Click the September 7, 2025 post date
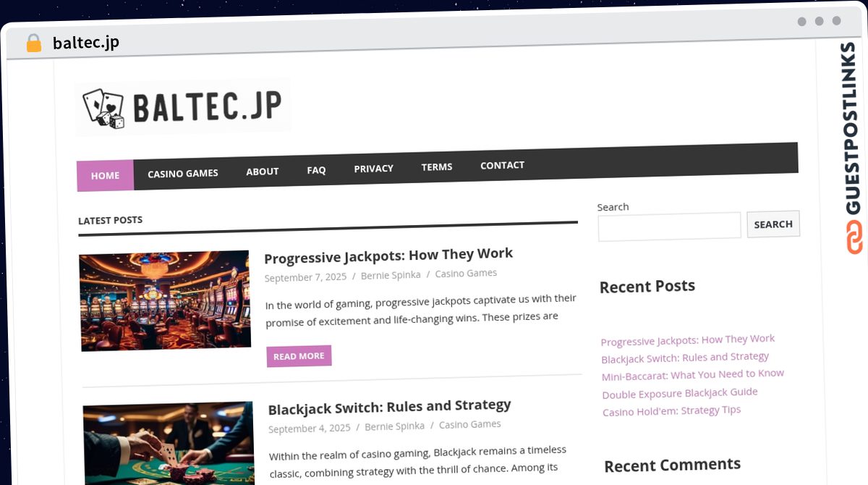868x485 pixels. click(305, 277)
